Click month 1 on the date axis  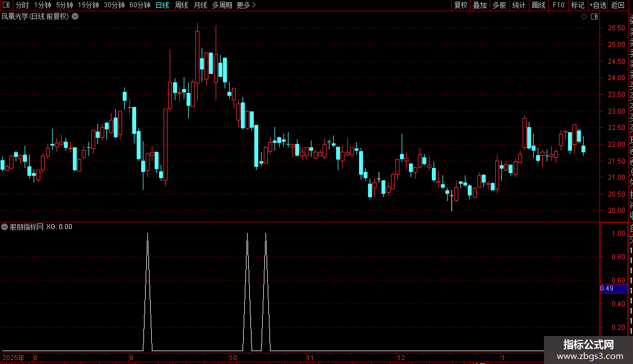502,357
